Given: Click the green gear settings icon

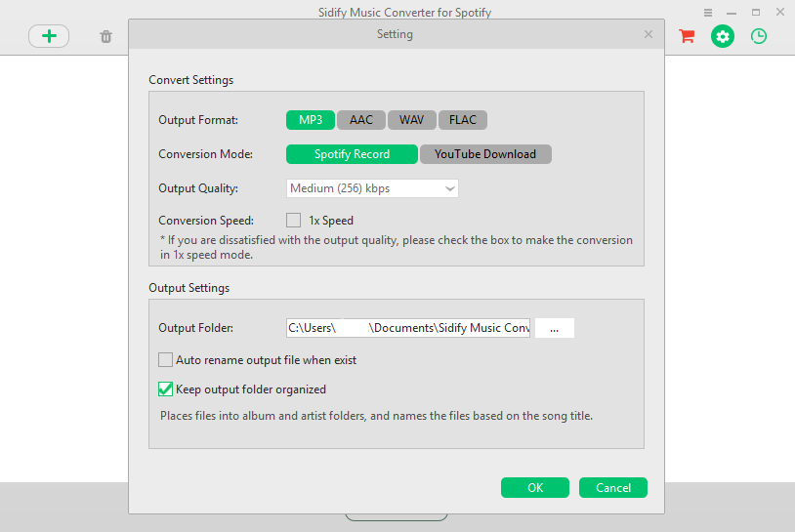Looking at the screenshot, I should (723, 36).
